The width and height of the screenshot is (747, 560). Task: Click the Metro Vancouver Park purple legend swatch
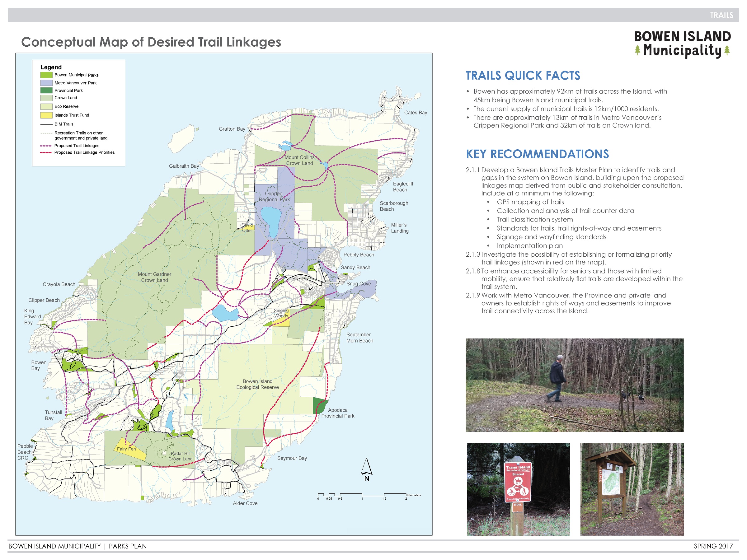[46, 83]
